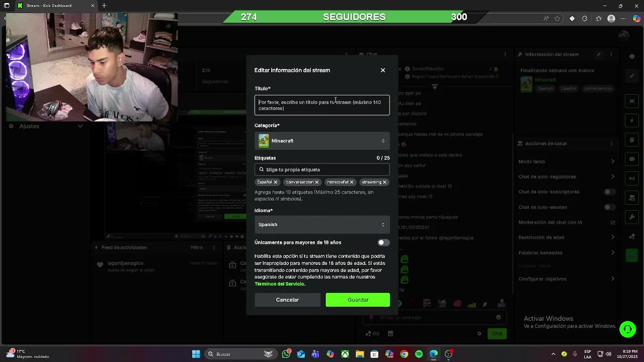The image size is (644, 362).
Task: Open a new browser tab
Action: click(x=104, y=6)
